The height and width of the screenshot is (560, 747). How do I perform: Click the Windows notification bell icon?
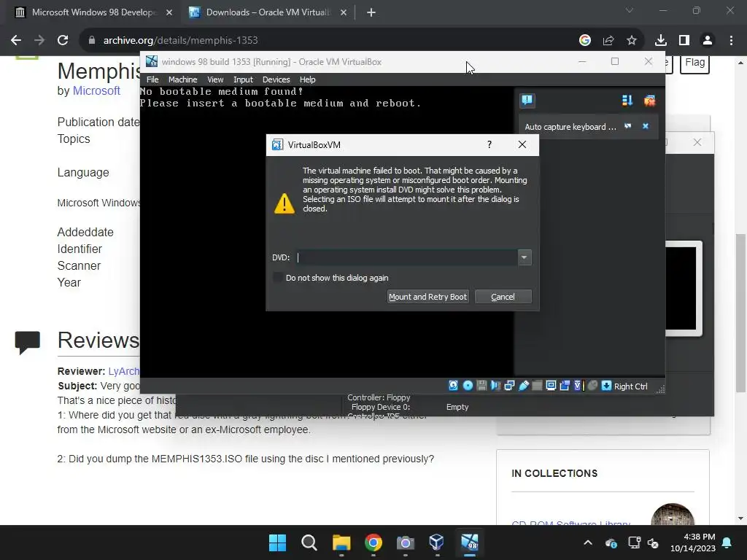[x=727, y=542]
